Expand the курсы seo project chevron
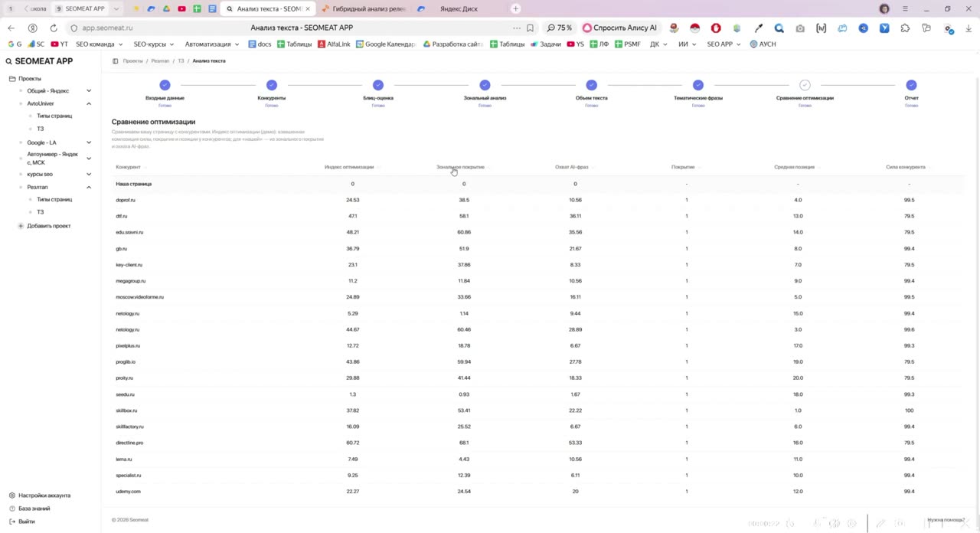 [89, 175]
